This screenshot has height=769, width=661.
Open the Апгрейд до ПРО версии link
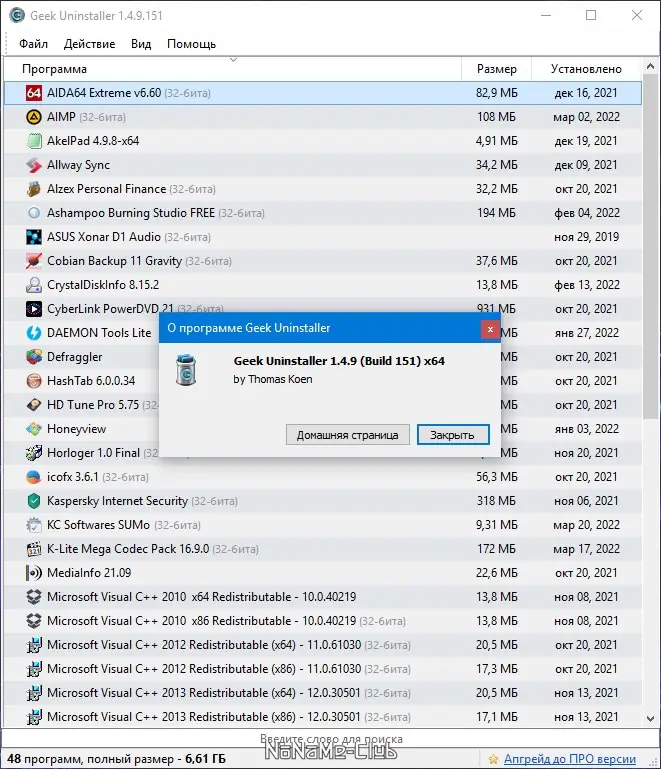click(570, 759)
